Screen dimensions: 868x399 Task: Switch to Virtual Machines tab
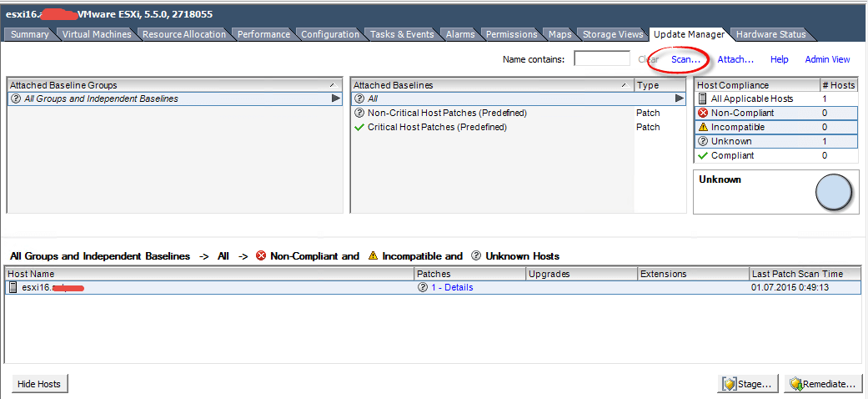pos(97,34)
